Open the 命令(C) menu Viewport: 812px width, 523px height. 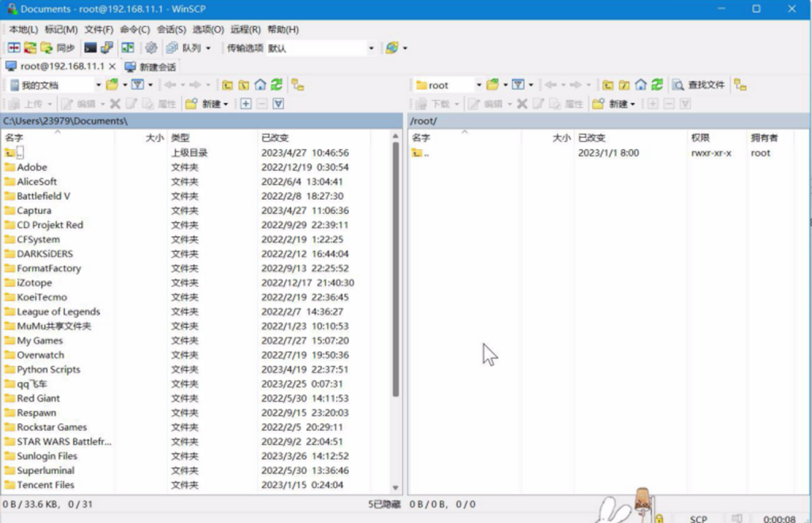(135, 29)
